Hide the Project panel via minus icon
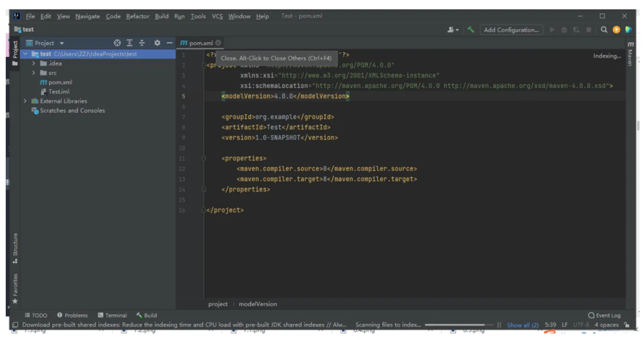Image resolution: width=644 pixels, height=340 pixels. (x=169, y=43)
